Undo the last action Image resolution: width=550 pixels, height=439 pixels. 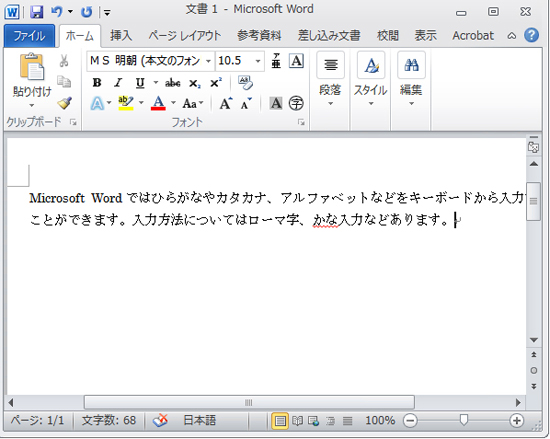(x=56, y=12)
